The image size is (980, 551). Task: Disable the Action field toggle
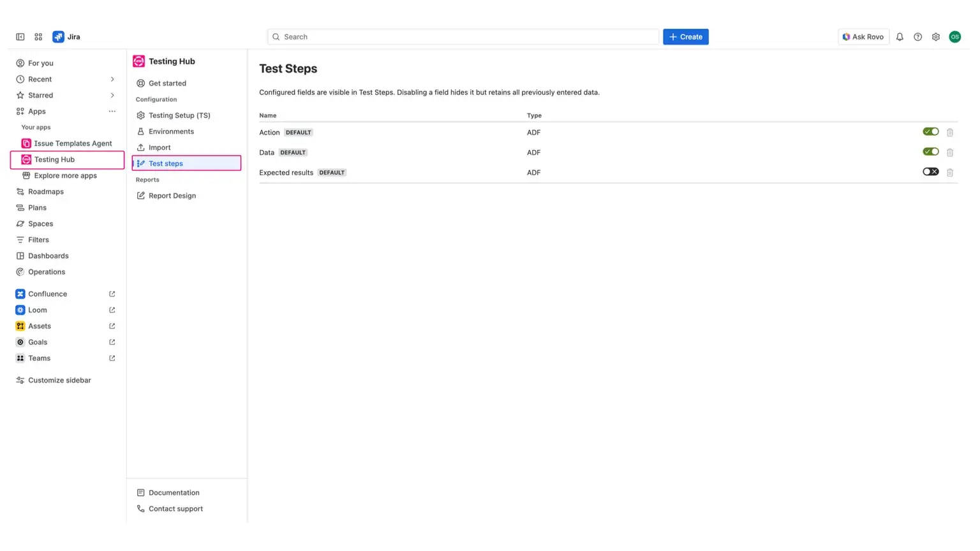point(930,132)
